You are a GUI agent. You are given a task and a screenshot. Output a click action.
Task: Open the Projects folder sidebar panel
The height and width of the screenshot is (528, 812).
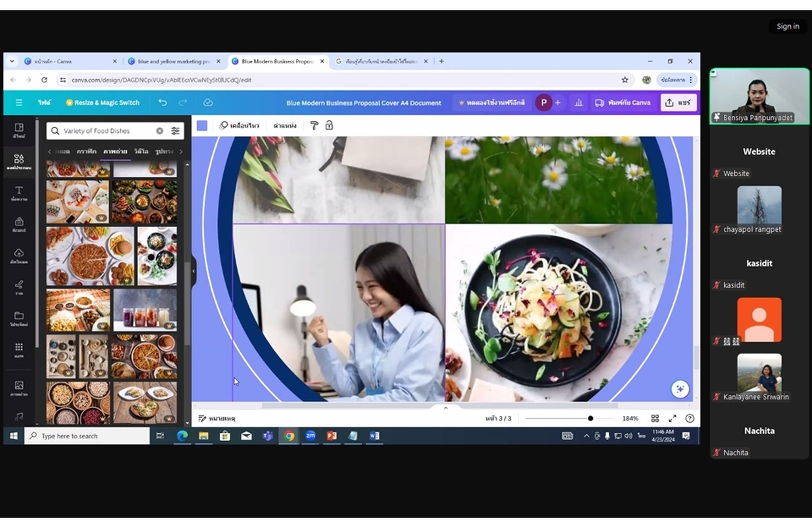click(x=19, y=319)
